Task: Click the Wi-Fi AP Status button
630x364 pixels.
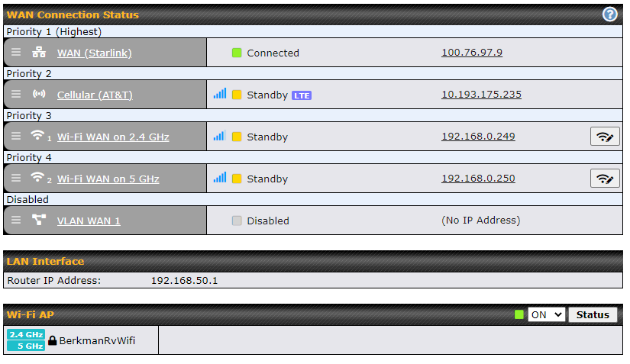Action: click(x=593, y=314)
